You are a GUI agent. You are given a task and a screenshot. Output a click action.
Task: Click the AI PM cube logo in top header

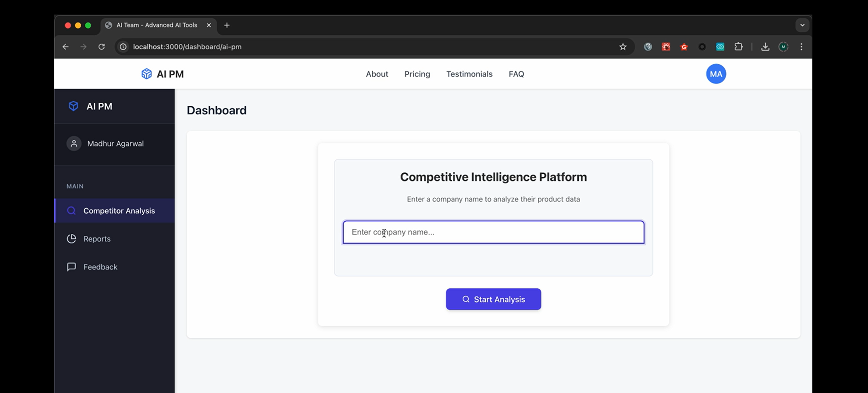coord(146,74)
